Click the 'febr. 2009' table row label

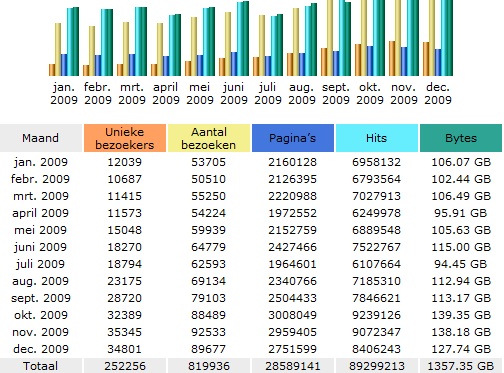[40, 179]
